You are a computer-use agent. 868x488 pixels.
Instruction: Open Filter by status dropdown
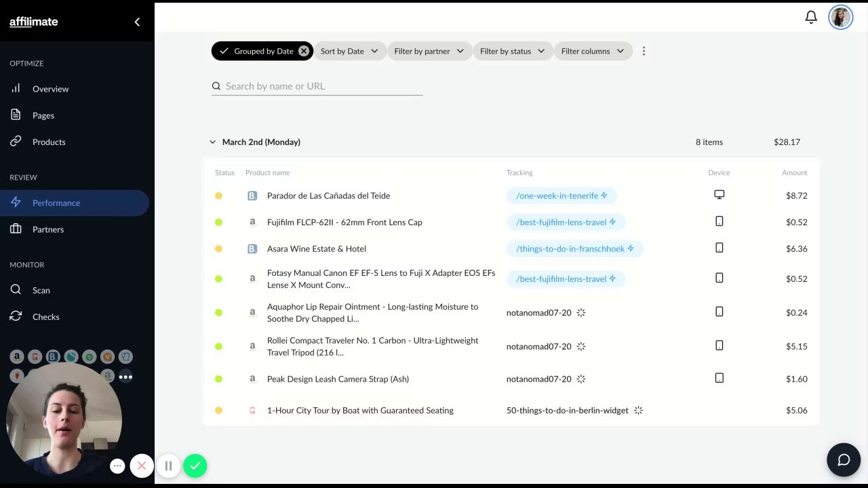pos(513,51)
